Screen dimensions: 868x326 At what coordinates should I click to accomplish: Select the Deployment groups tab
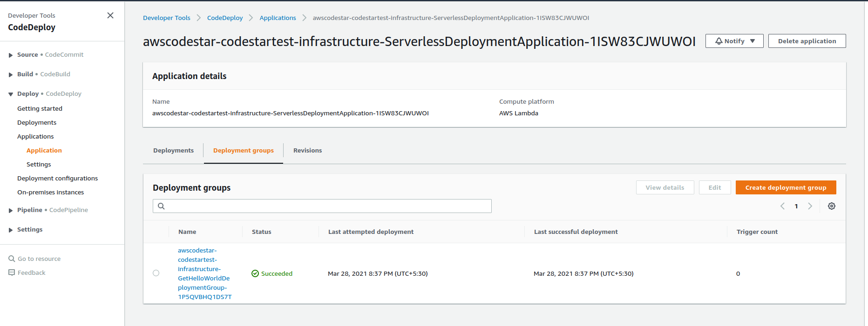tap(244, 150)
